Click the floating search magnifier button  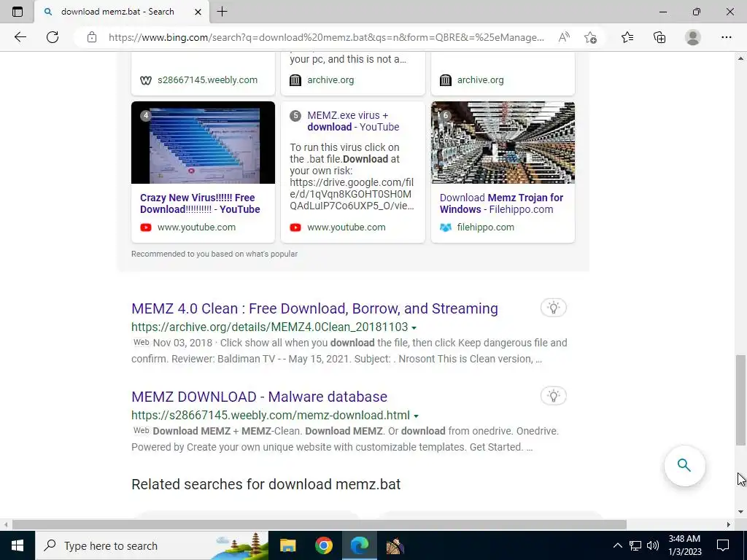[684, 465]
